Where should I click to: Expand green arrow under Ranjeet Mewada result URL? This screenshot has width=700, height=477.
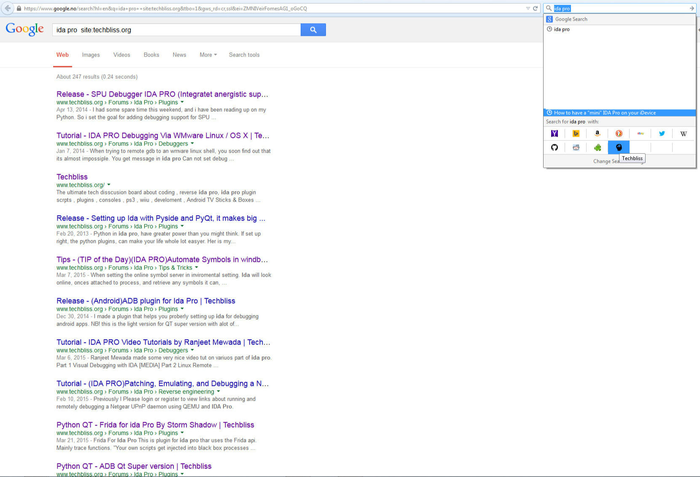pyautogui.click(x=192, y=350)
